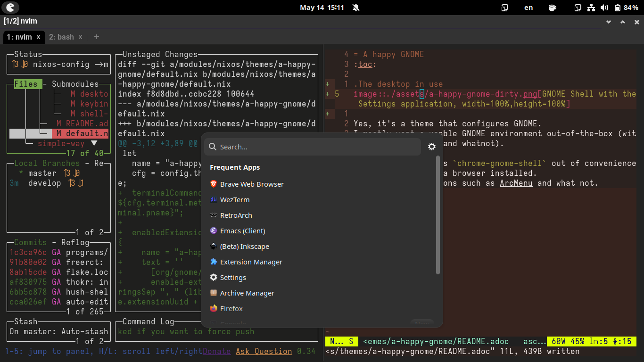This screenshot has height=362, width=644.
Task: Click the Donate link in lazygit footer
Action: (x=217, y=351)
